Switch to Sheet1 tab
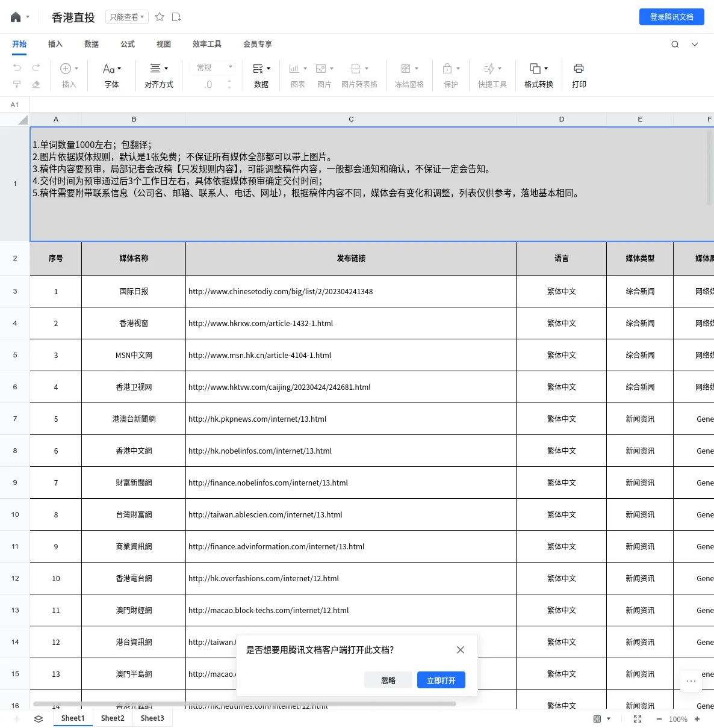 click(73, 718)
